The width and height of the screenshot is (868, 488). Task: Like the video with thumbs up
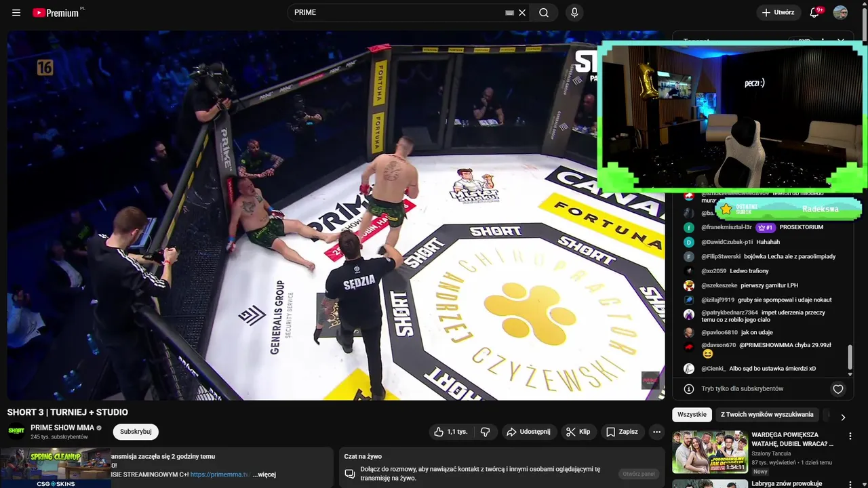(x=451, y=432)
